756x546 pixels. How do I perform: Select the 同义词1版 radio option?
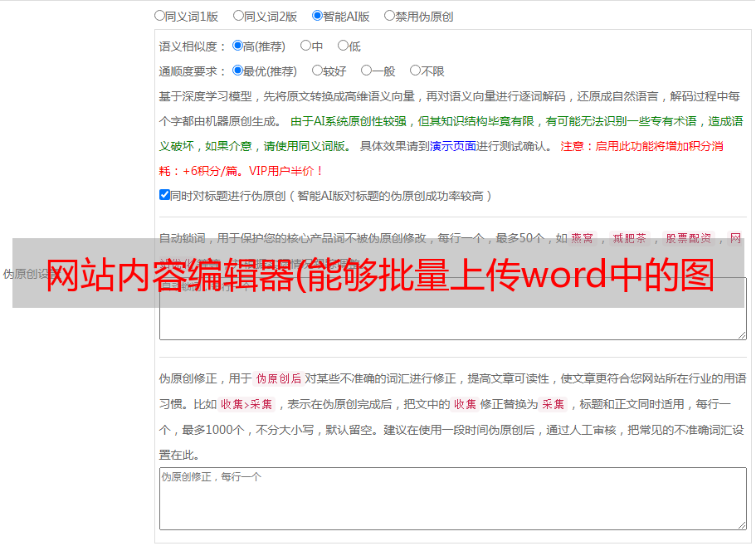[x=159, y=16]
